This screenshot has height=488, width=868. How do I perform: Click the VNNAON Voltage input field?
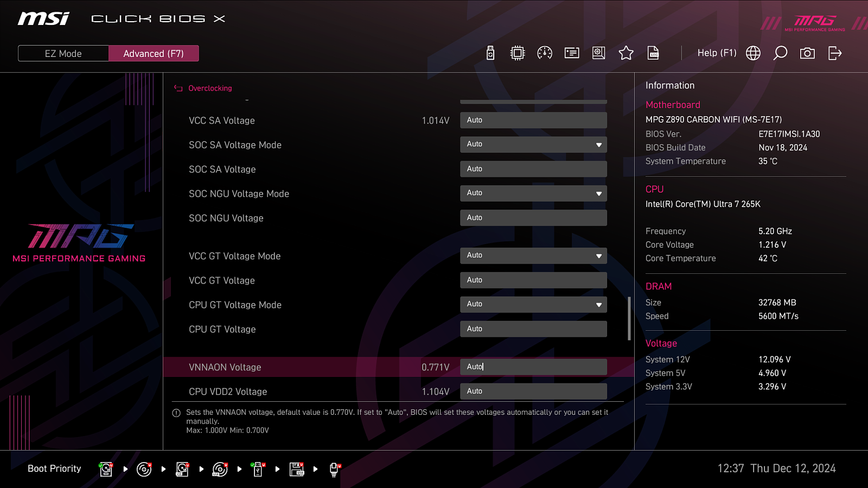[533, 367]
